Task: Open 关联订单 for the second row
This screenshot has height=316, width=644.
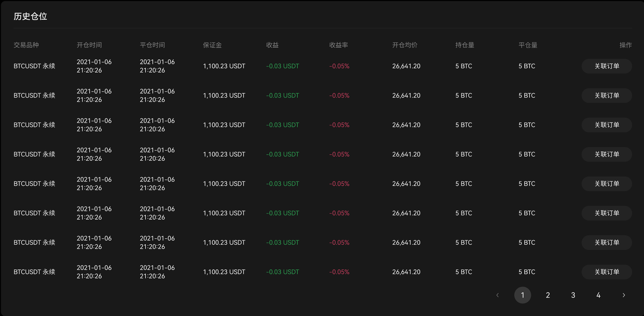Action: tap(606, 95)
